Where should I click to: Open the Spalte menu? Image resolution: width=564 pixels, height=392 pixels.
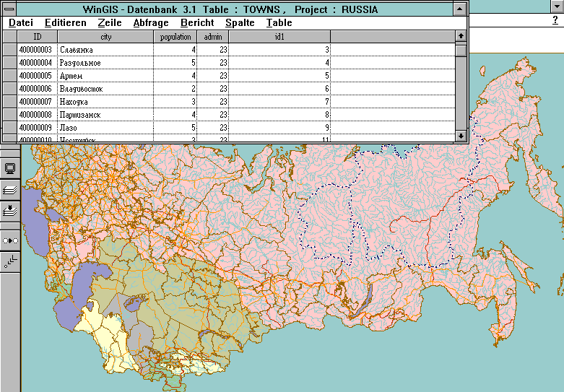coord(240,22)
